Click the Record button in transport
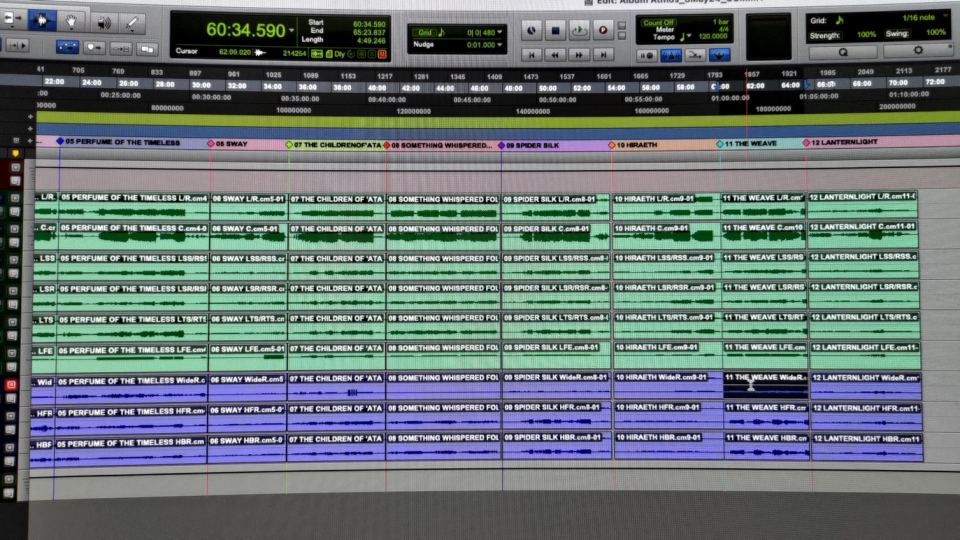Screen dimensions: 960x540 (x=603, y=31)
